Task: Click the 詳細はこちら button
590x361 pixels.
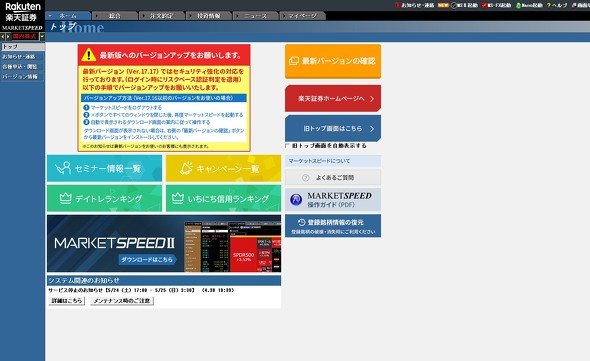Action: tap(67, 301)
